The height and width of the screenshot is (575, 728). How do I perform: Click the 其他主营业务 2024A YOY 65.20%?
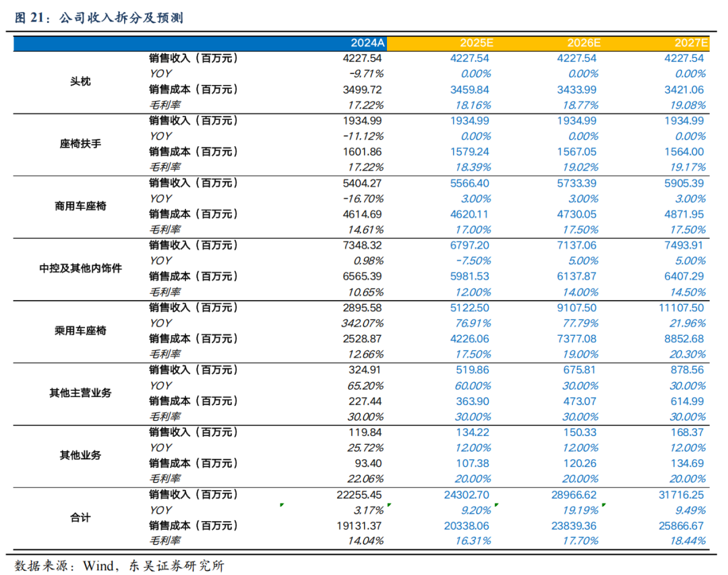pos(366,386)
